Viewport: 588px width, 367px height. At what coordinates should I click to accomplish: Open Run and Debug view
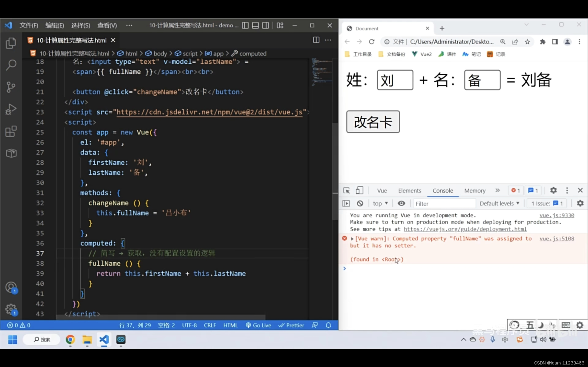pos(11,109)
